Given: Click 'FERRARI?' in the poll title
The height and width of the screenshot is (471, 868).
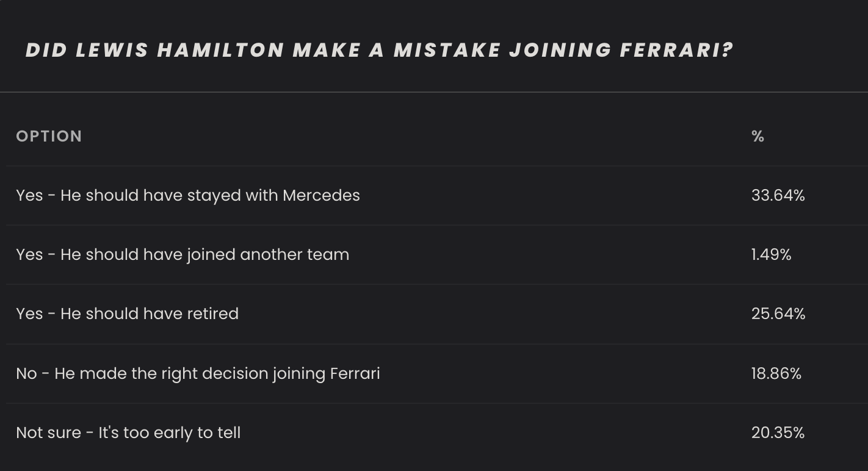Looking at the screenshot, I should point(676,50).
